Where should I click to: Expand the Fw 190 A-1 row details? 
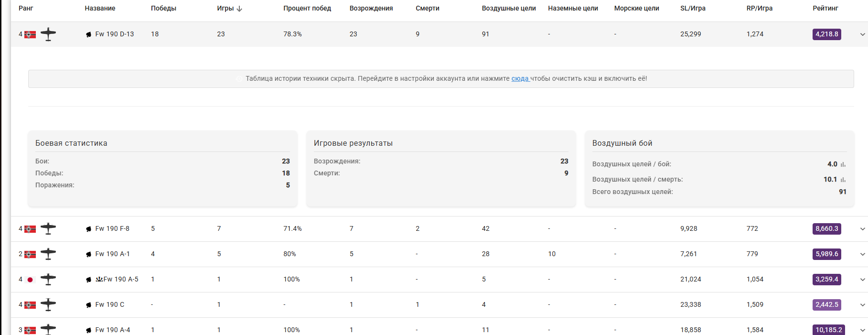click(x=862, y=254)
